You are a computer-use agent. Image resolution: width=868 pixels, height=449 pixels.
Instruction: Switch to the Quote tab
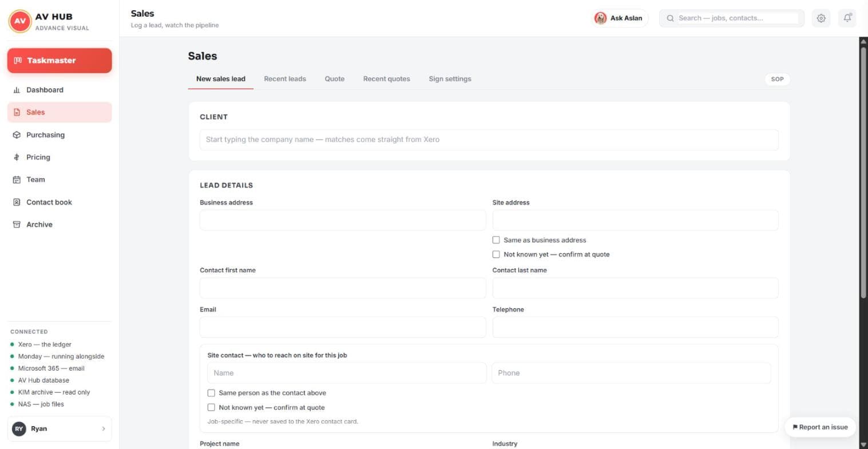coord(335,79)
